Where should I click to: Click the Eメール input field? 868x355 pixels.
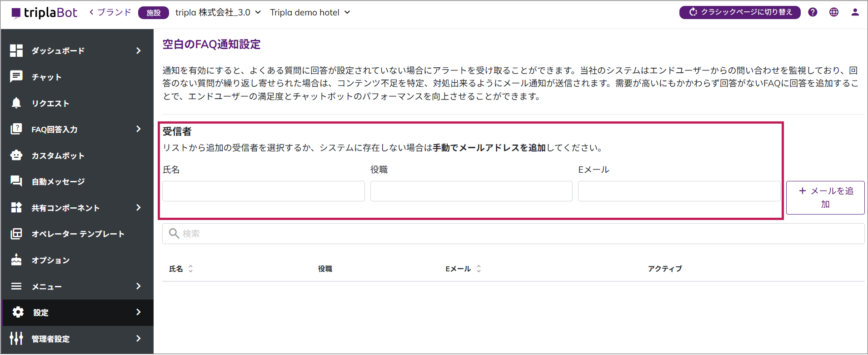pyautogui.click(x=679, y=191)
